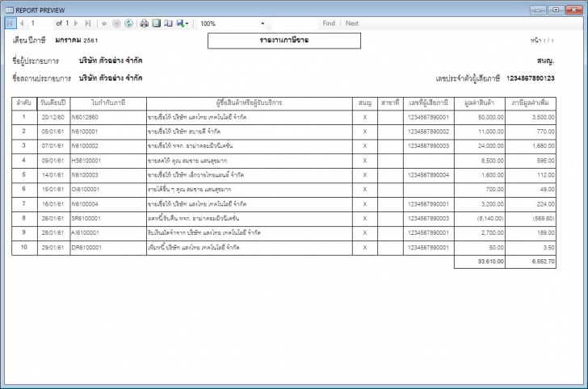Click taxpayer number 1234567890123 in header
The height and width of the screenshot is (389, 588).
click(x=530, y=78)
